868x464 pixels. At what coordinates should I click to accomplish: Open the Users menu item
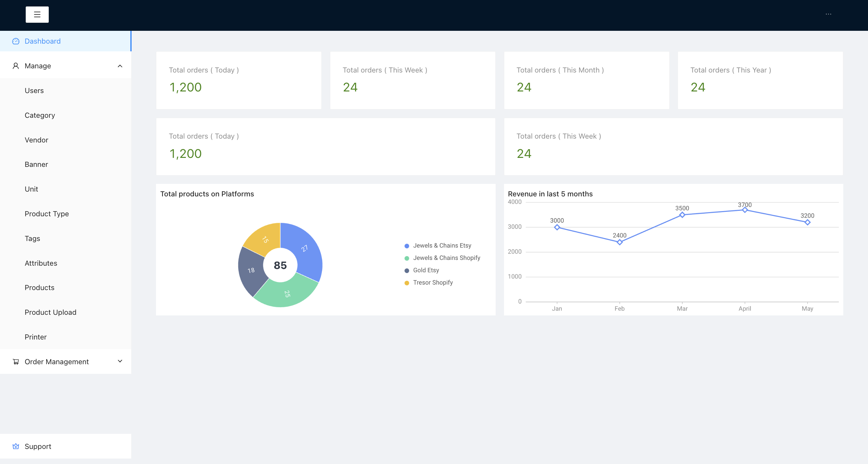point(34,90)
